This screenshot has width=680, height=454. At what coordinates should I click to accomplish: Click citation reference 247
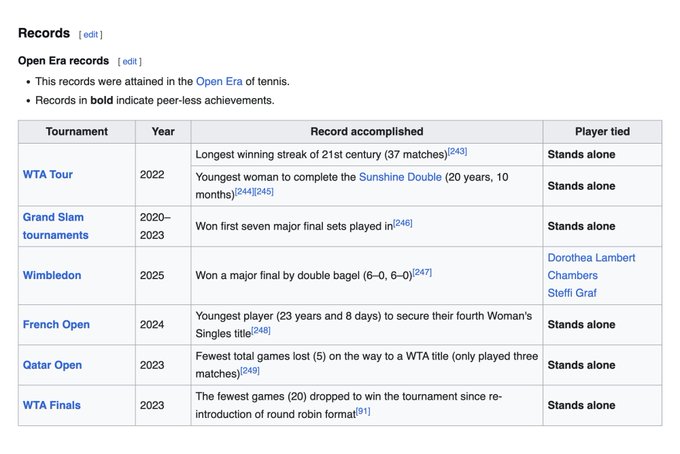(422, 272)
